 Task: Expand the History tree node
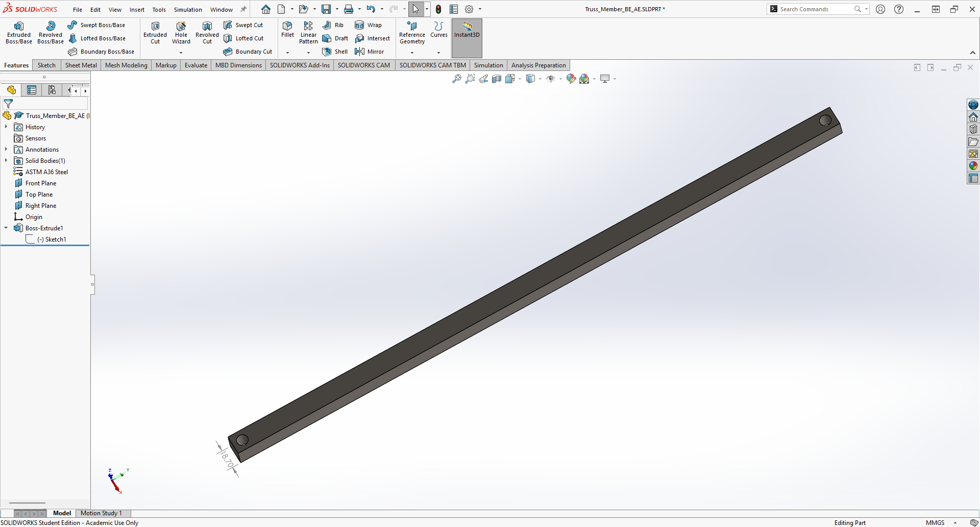pos(6,127)
